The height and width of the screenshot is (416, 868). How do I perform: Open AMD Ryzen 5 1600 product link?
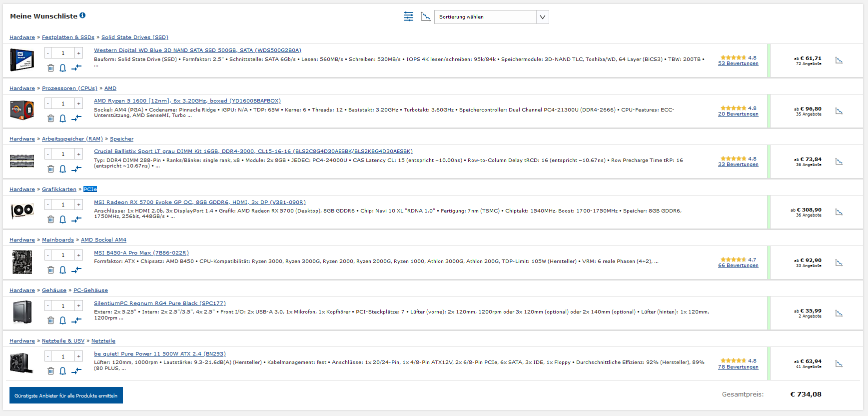(187, 100)
